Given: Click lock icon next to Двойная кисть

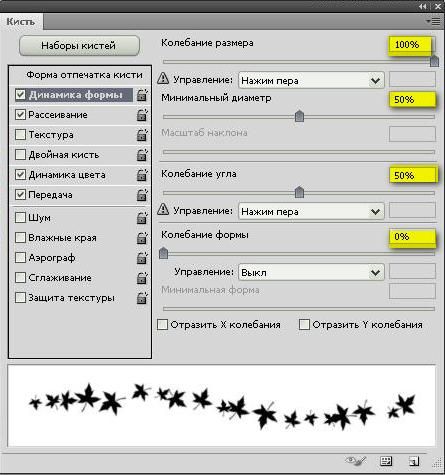Looking at the screenshot, I should coord(142,155).
